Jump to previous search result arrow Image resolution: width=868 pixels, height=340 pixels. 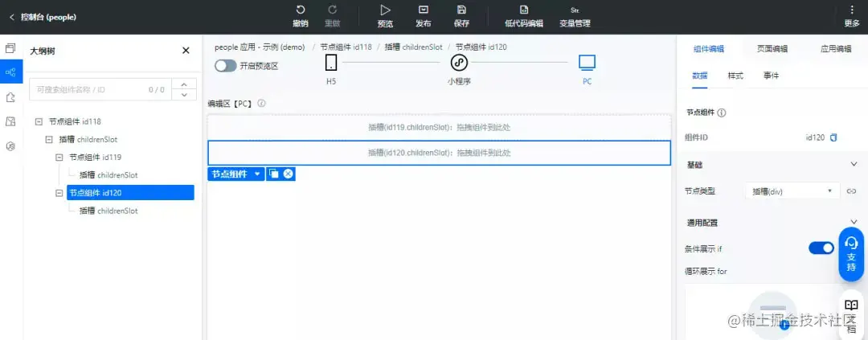coord(184,84)
